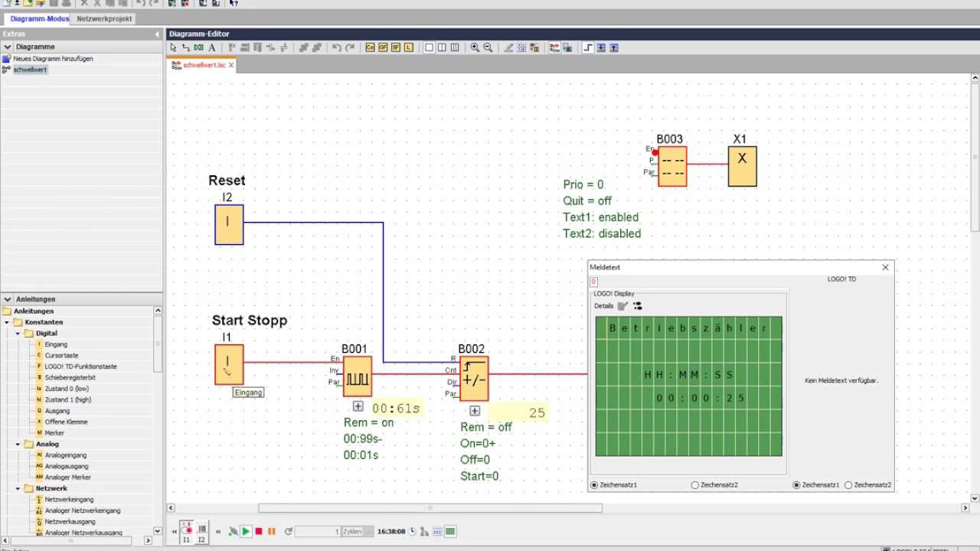The height and width of the screenshot is (551, 980).
Task: Start simulation with the green play button
Action: coord(246,531)
